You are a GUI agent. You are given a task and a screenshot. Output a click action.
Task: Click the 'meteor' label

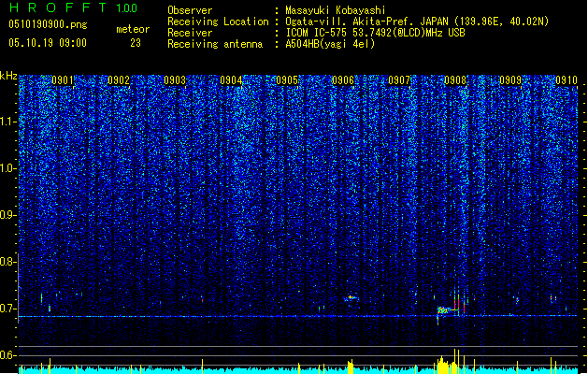[133, 29]
